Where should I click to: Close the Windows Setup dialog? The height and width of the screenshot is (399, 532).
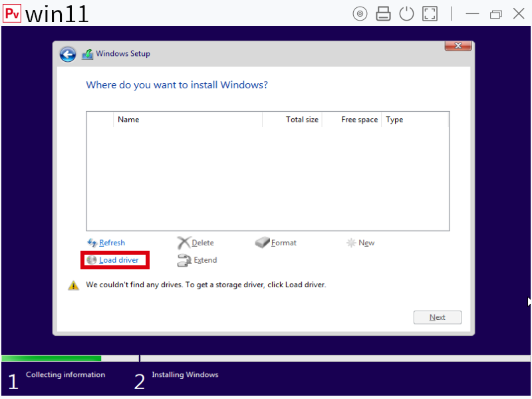pos(458,46)
